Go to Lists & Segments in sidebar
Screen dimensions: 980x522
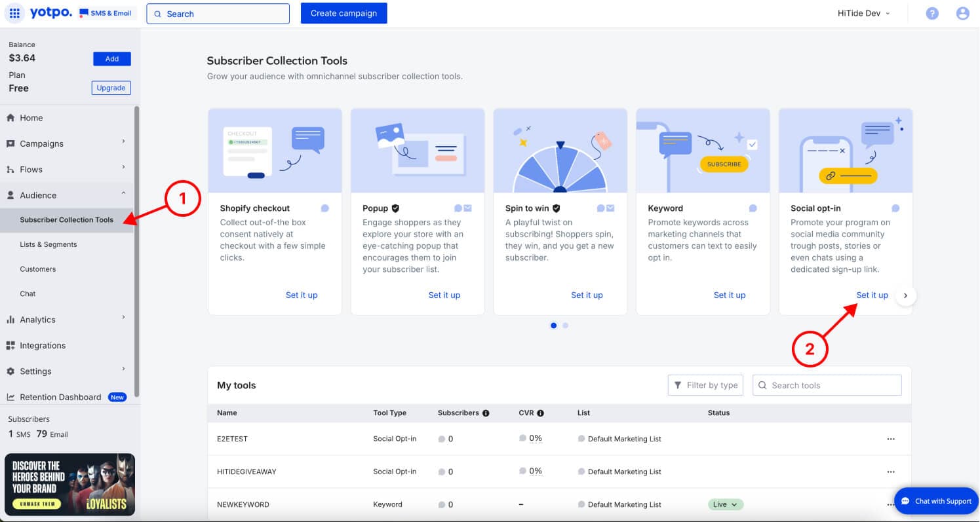[49, 244]
